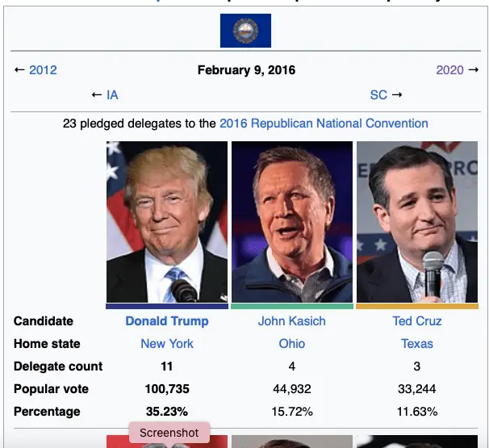The image size is (489, 448).
Task: Click Donald Trump's portrait photo
Action: 167,222
